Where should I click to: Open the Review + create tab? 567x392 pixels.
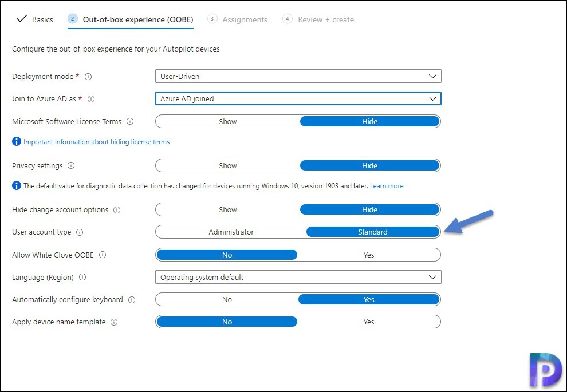318,19
